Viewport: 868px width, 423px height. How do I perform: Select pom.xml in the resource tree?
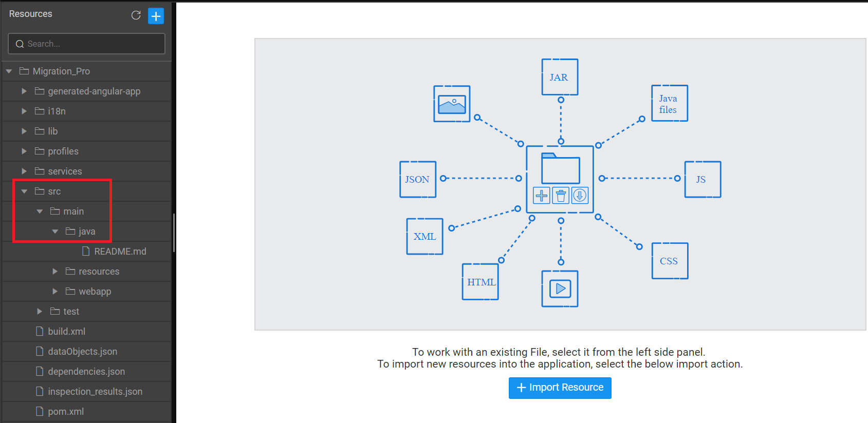[x=66, y=412]
